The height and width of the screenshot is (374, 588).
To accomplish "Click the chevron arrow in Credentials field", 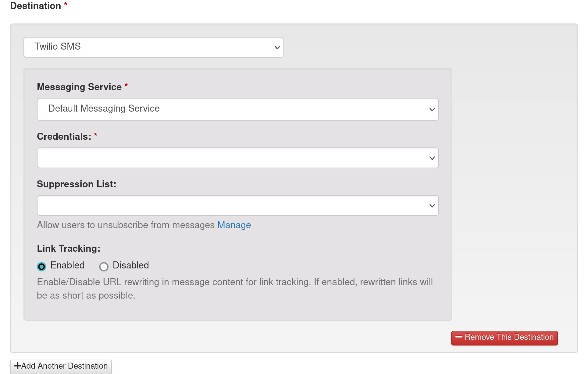I will coord(432,158).
